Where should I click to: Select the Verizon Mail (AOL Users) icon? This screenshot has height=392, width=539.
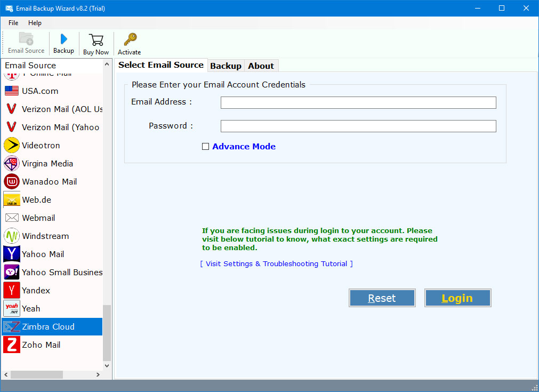11,109
